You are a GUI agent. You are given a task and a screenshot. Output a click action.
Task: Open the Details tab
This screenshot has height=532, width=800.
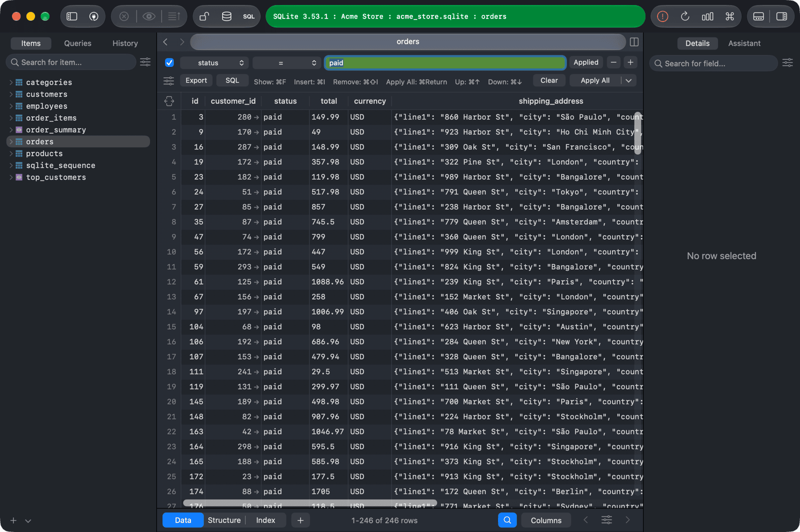(x=697, y=43)
